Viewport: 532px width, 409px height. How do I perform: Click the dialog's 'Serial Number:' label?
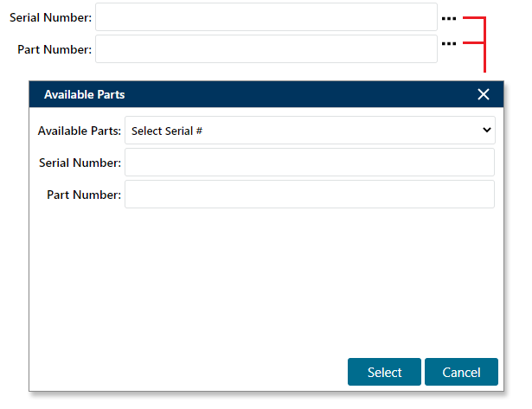[x=80, y=163]
